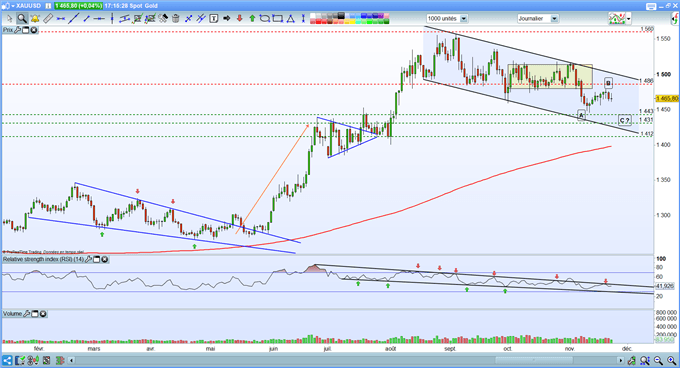The width and height of the screenshot is (680, 368).
Task: Click the share icon at bottom left
Action: click(x=7, y=360)
